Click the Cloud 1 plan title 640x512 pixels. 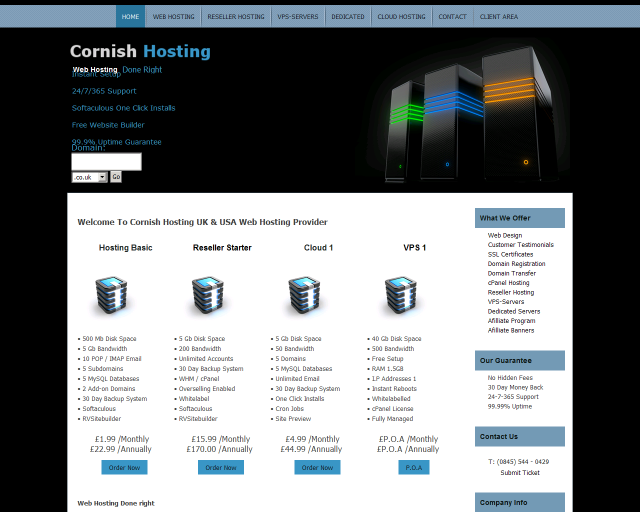point(318,247)
